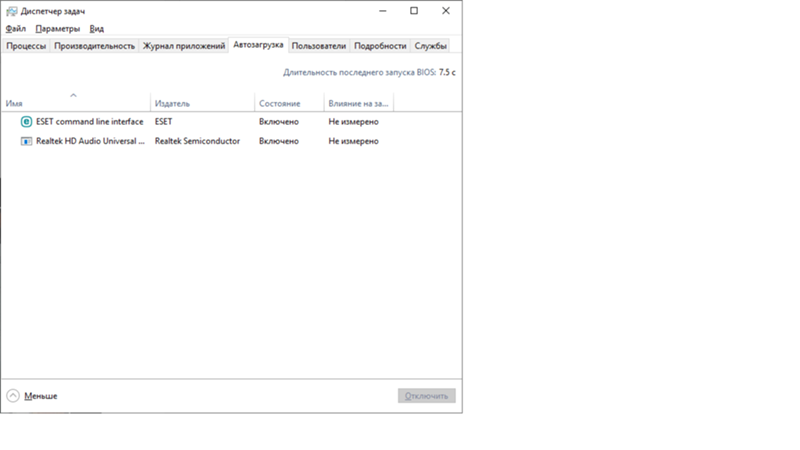800x450 pixels.
Task: Click the Realtek HD Audio Universal icon
Action: [26, 141]
